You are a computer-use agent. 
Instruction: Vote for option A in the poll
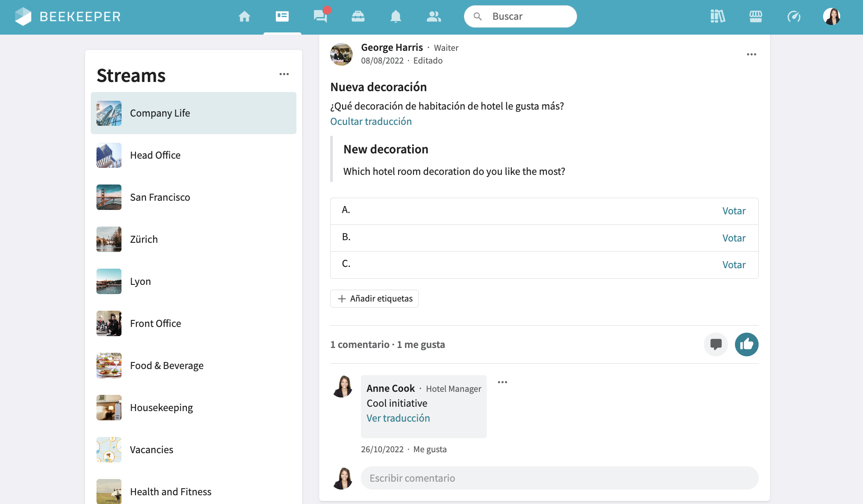[x=734, y=211]
